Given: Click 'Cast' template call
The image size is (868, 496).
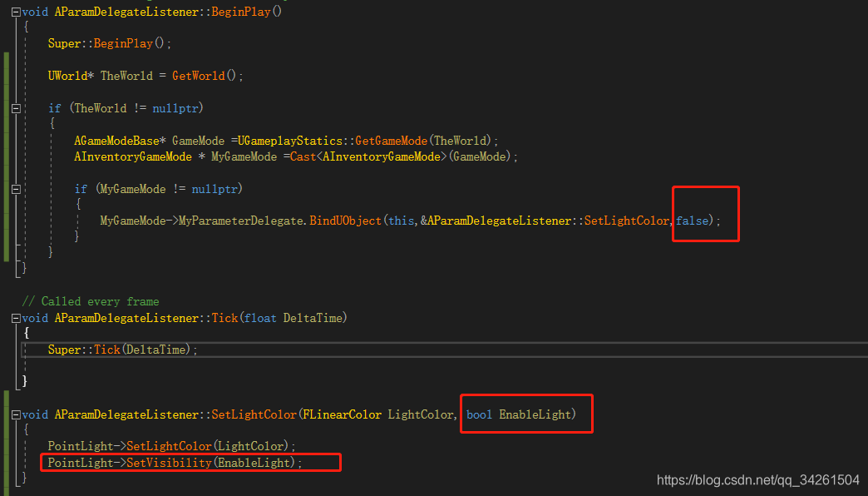Looking at the screenshot, I should coord(303,156).
